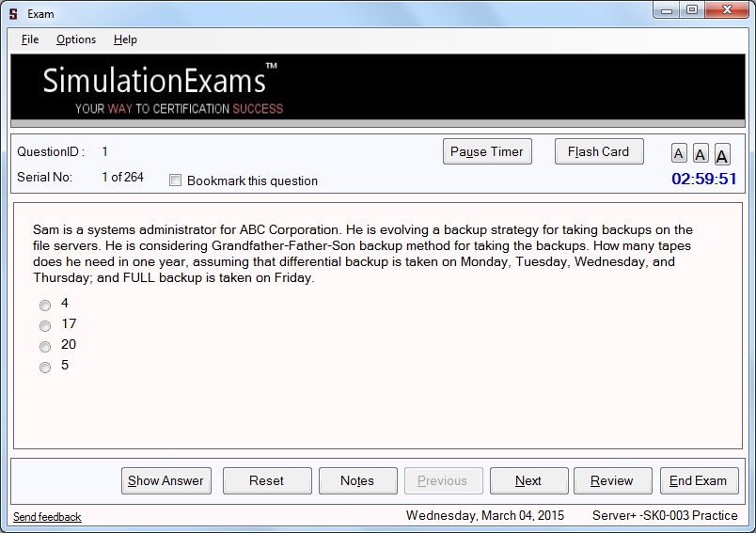The height and width of the screenshot is (533, 756).
Task: Reveal the answer with Show Answer
Action: (x=165, y=480)
